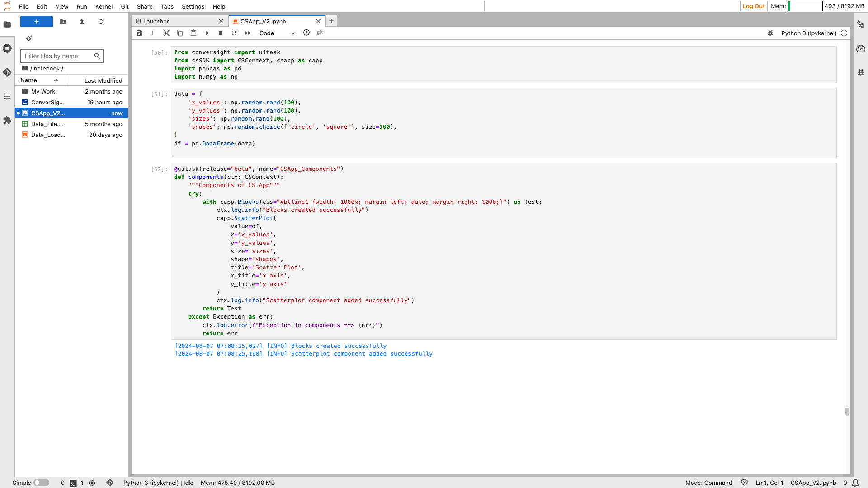Click the trusted notebook shield icon
Screen dimensions: 868x488
744,483
